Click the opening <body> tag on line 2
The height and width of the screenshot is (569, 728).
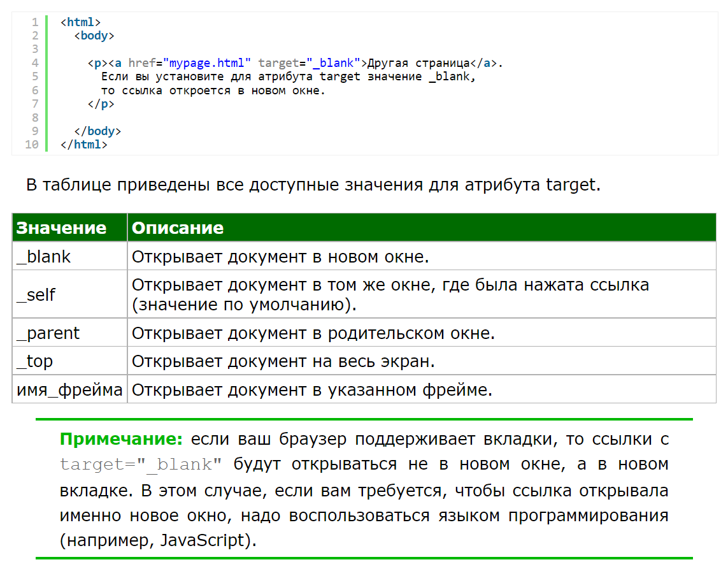click(x=94, y=36)
